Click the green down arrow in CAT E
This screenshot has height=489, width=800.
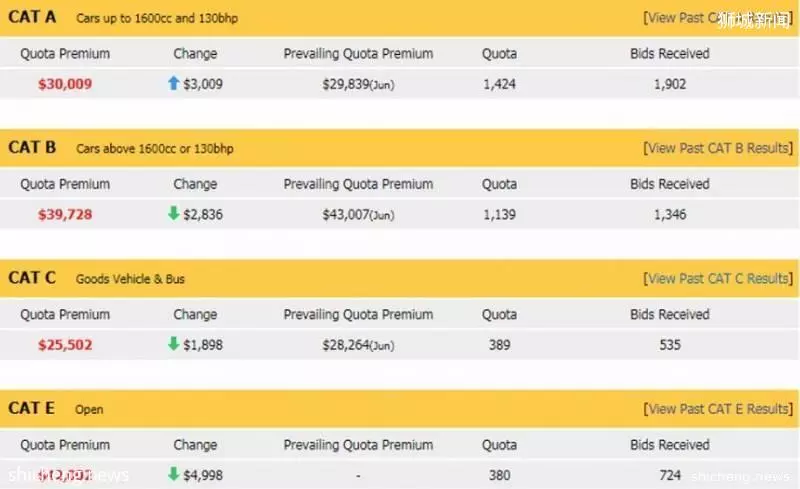pos(173,474)
